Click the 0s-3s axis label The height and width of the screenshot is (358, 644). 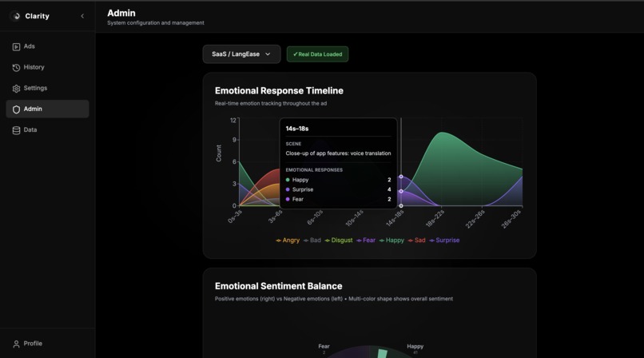(235, 217)
